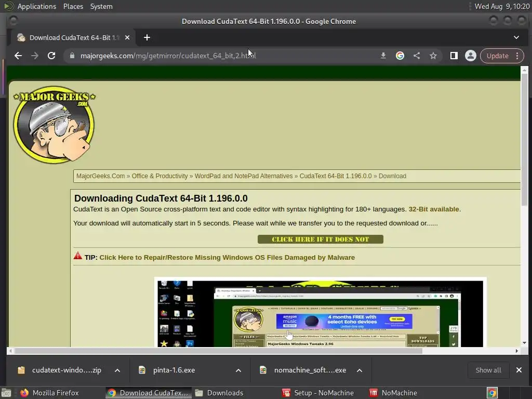
Task: Click Show all downloads
Action: coord(488,370)
